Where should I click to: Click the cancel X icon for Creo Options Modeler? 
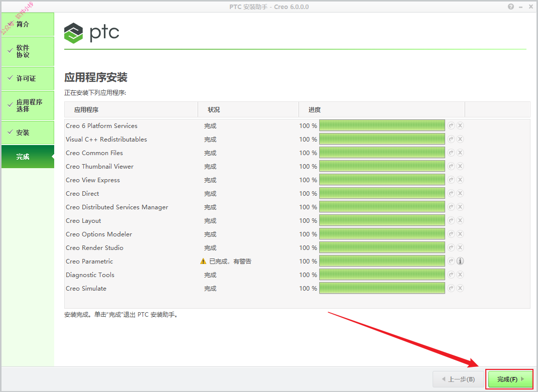(460, 234)
